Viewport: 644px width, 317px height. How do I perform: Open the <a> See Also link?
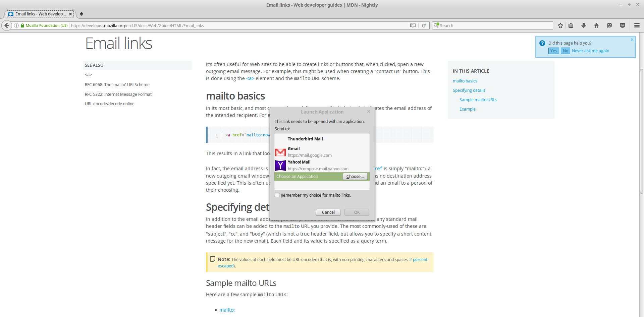(88, 75)
